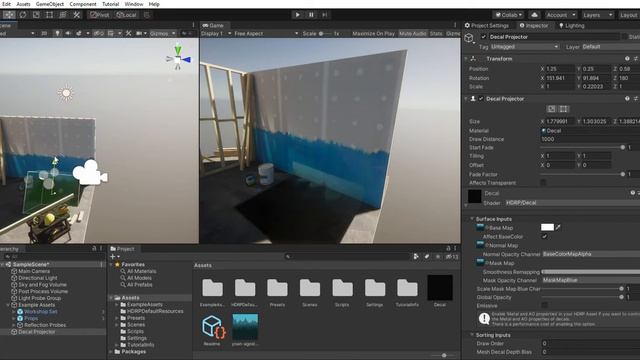Open help for the Transform component
The image size is (640, 360).
pyautogui.click(x=627, y=59)
